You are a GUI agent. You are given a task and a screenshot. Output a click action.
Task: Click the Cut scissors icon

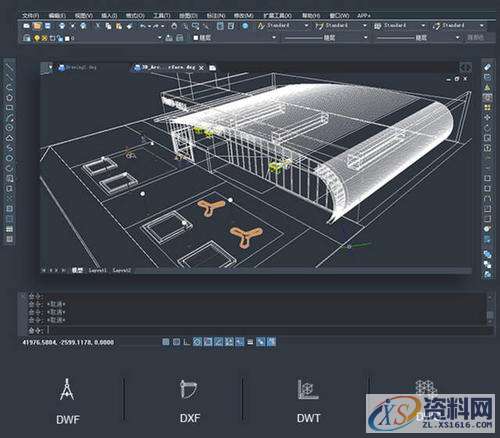click(x=97, y=26)
